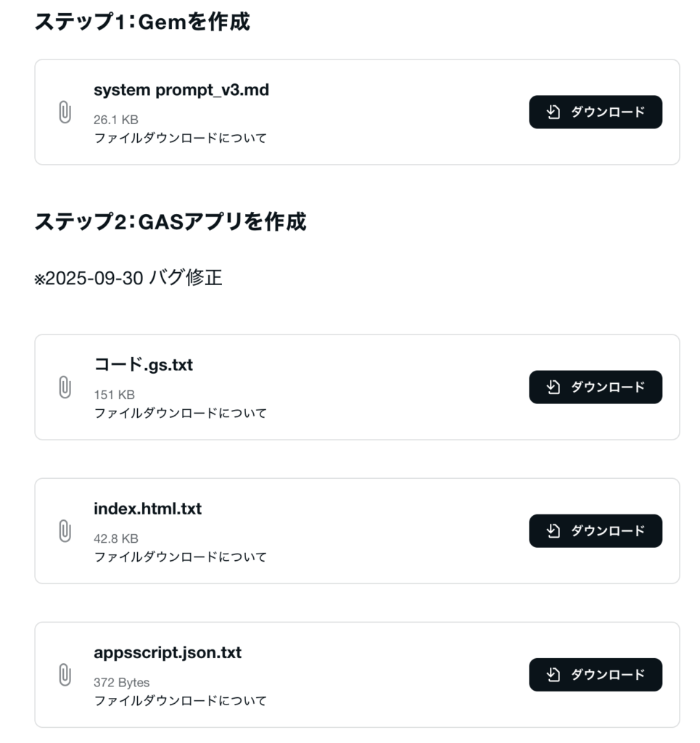Click the ステップ2:GASアプリを作成 heading
Image resolution: width=700 pixels, height=743 pixels.
click(x=170, y=221)
